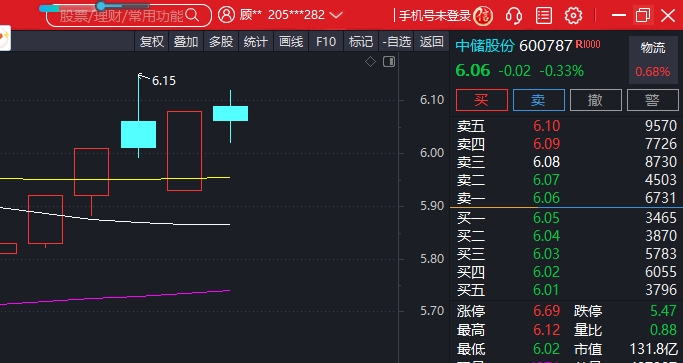
Task: Open the user account avatar icon
Action: tap(226, 15)
